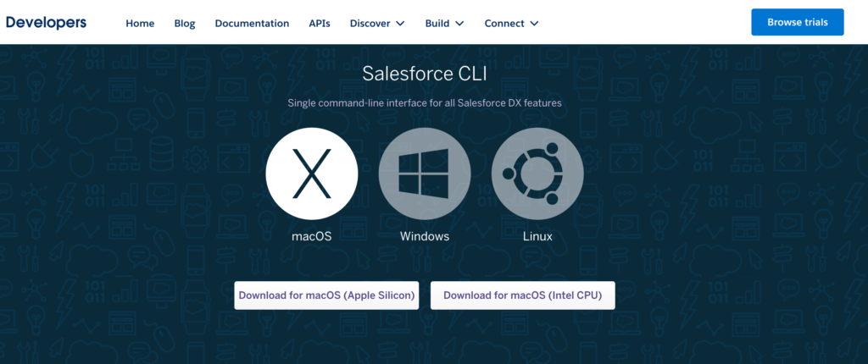Download for macOS Apple Silicon
Image resolution: width=868 pixels, height=364 pixels.
click(x=326, y=295)
